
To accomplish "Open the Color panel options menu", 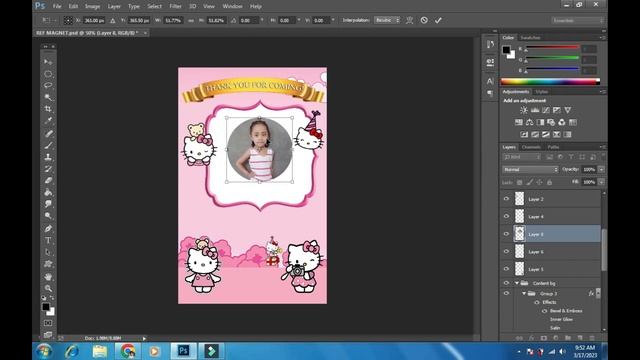I will 602,38.
